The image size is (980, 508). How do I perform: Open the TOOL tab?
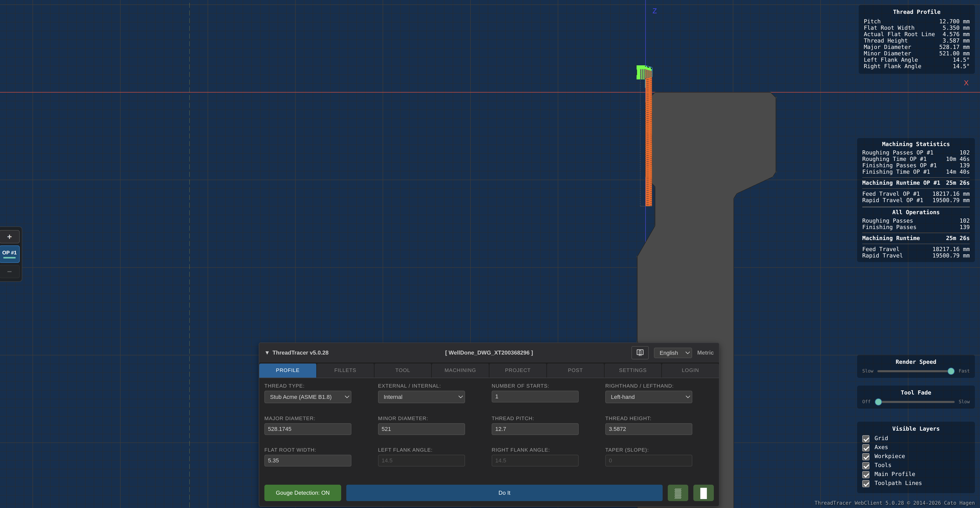click(403, 370)
